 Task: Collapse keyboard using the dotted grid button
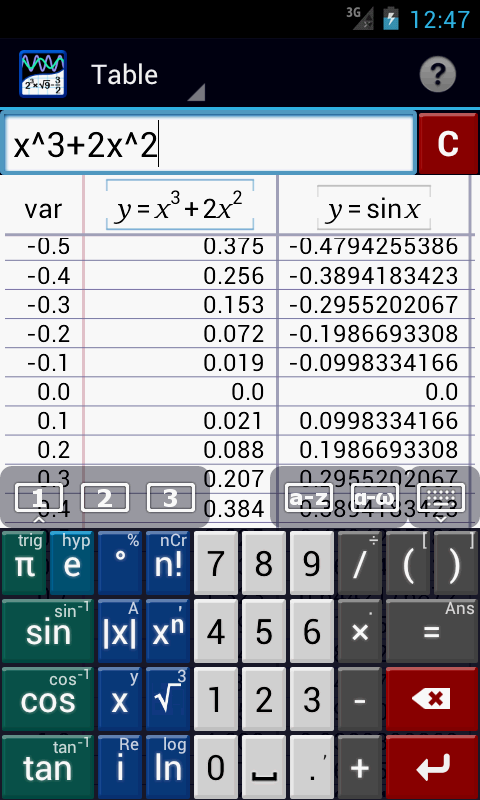[441, 497]
